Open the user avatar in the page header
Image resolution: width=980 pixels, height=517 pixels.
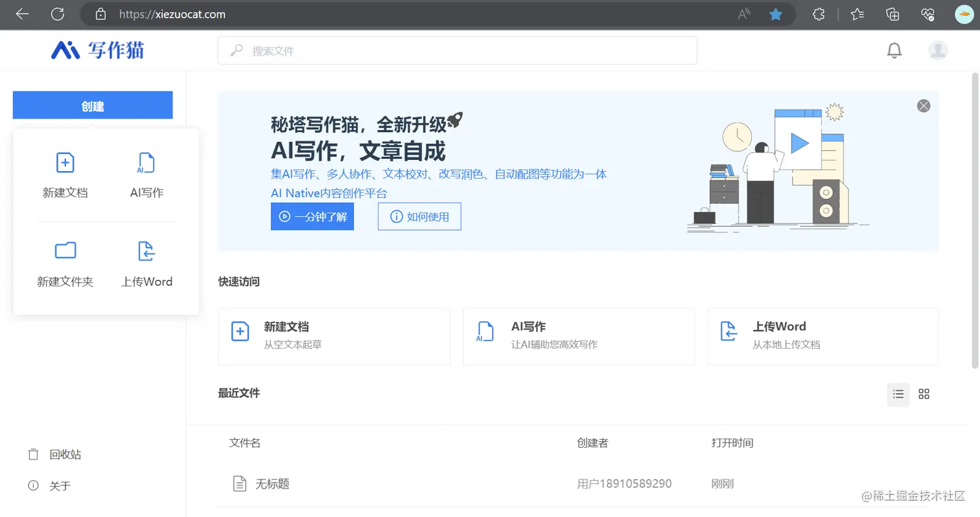(x=938, y=50)
